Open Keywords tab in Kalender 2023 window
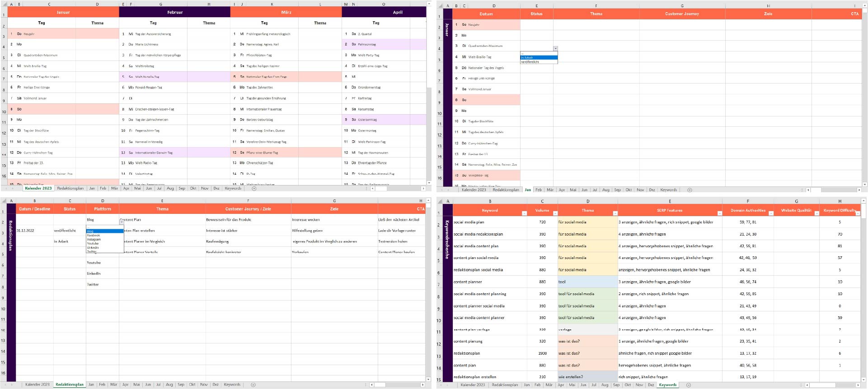Viewport: 868px width, 389px height. point(233,188)
